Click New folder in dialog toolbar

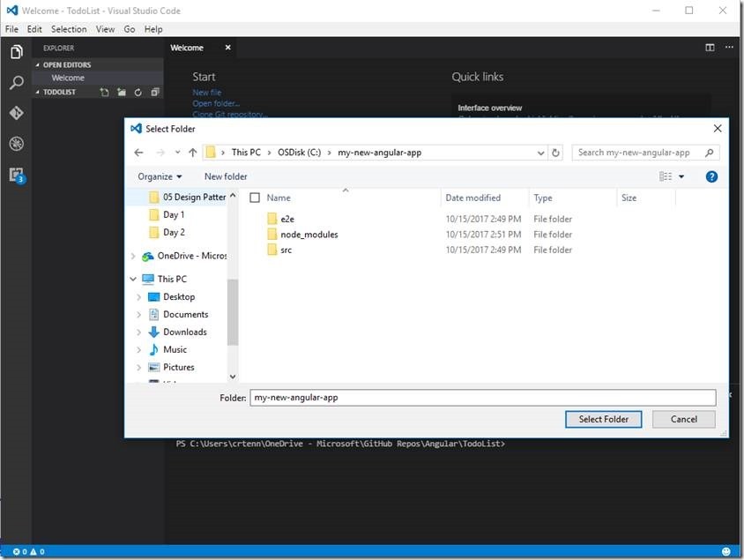(226, 176)
